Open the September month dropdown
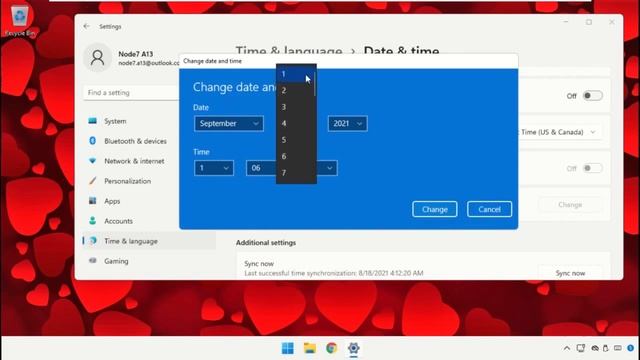 [229, 123]
